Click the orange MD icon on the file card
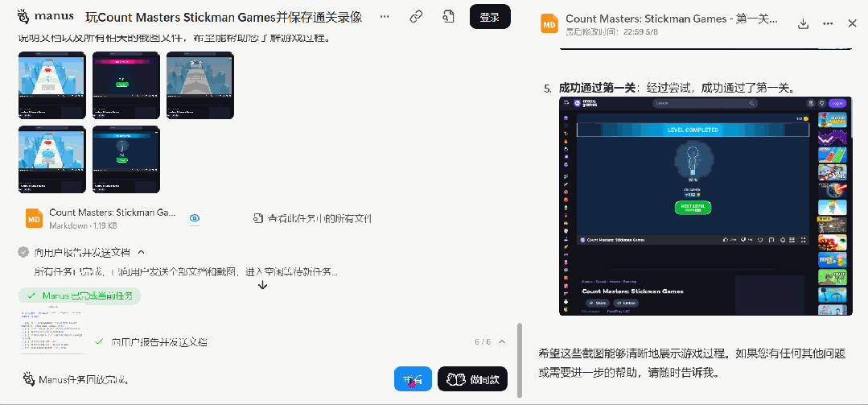Viewport: 868px width, 405px height. click(35, 218)
